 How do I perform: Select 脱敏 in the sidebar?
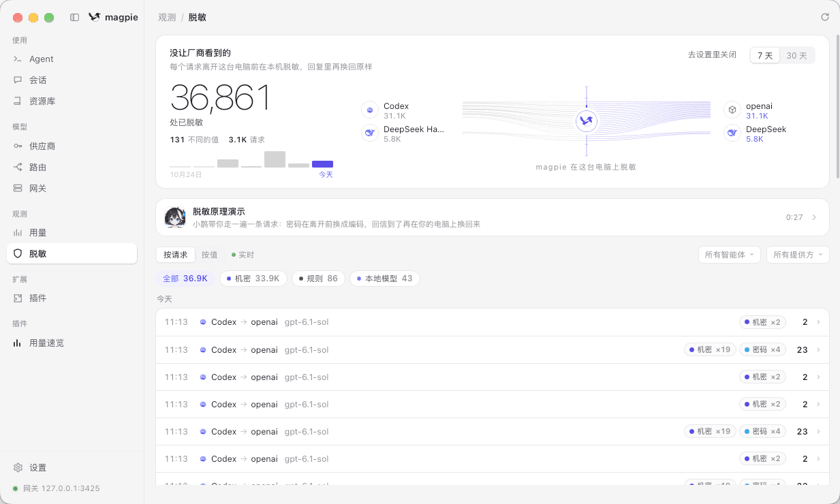(x=72, y=253)
